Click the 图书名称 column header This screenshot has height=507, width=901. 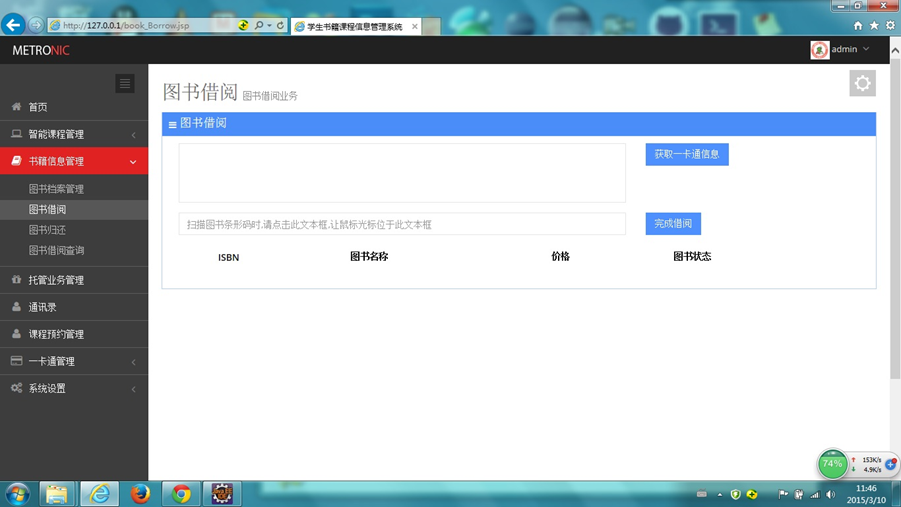pos(369,256)
